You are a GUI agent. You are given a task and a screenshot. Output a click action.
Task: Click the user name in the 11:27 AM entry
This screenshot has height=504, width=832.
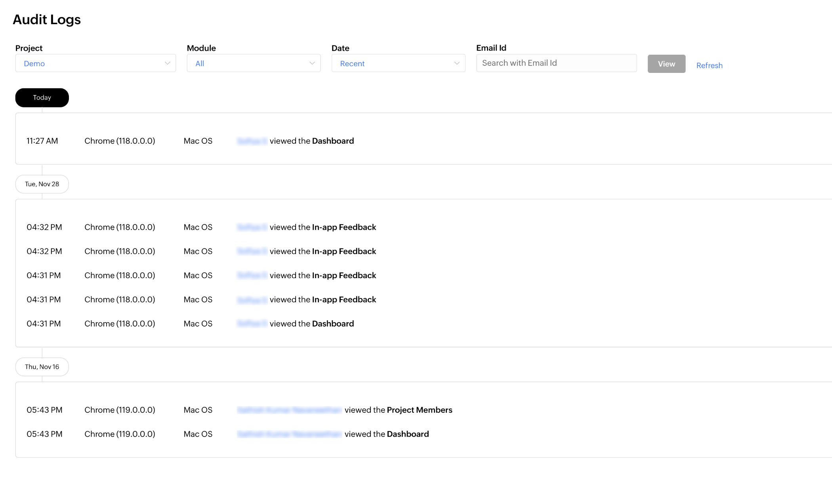(x=252, y=141)
